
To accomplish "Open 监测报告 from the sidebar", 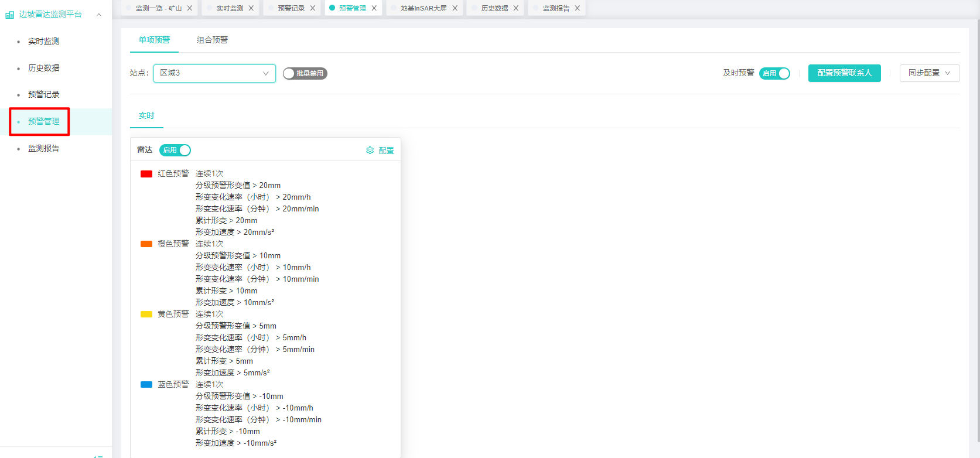I will (44, 148).
